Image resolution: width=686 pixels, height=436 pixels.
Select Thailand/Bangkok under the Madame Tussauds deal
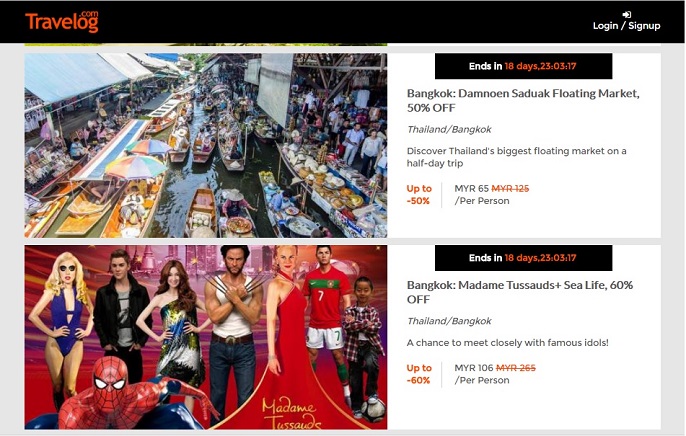tap(449, 321)
